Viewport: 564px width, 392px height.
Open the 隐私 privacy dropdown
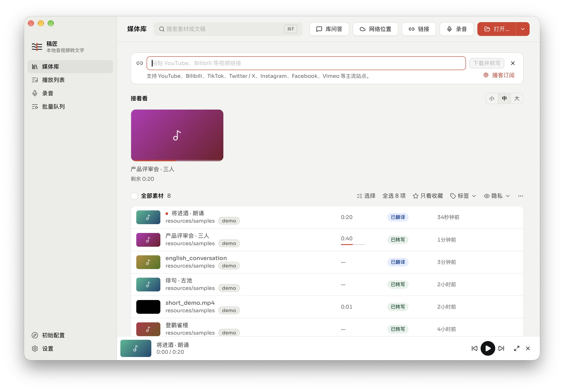pos(497,196)
